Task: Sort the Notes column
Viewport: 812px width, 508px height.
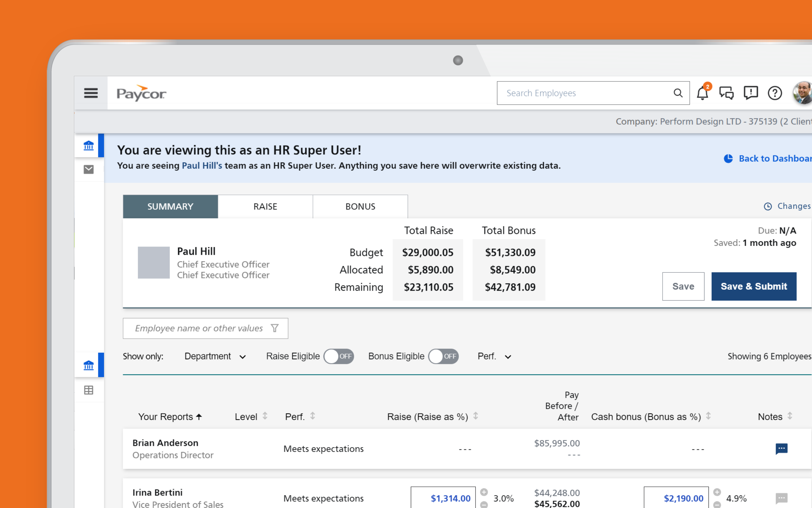Action: click(790, 416)
